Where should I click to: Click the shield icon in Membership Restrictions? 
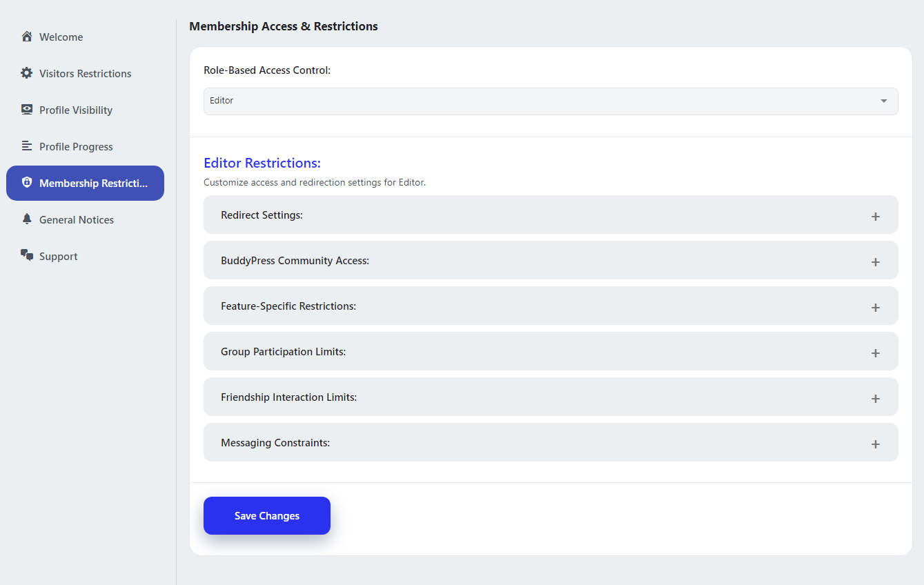pyautogui.click(x=27, y=183)
